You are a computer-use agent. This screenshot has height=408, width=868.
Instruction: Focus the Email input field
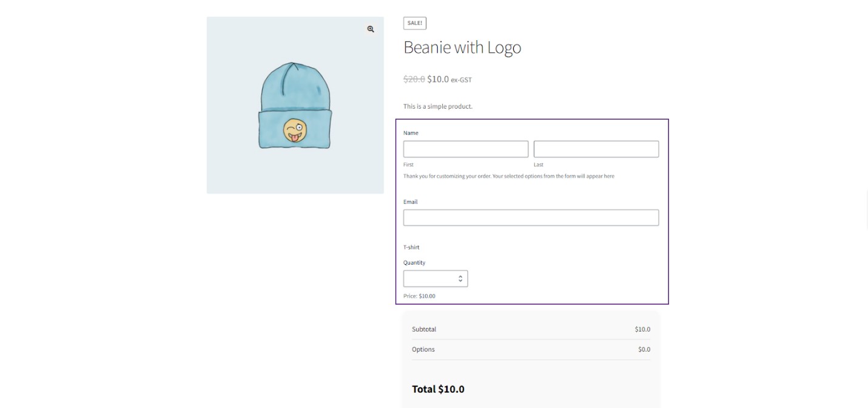[x=531, y=217]
